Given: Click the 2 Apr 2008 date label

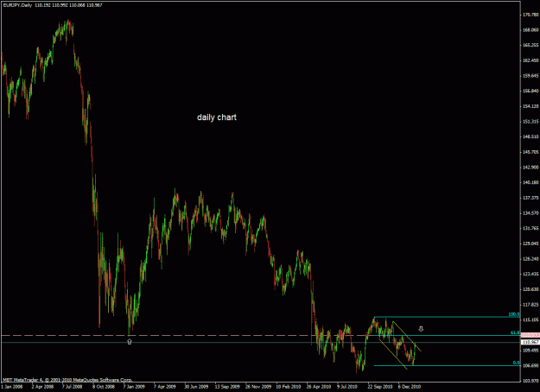Looking at the screenshot, I should coord(42,387).
